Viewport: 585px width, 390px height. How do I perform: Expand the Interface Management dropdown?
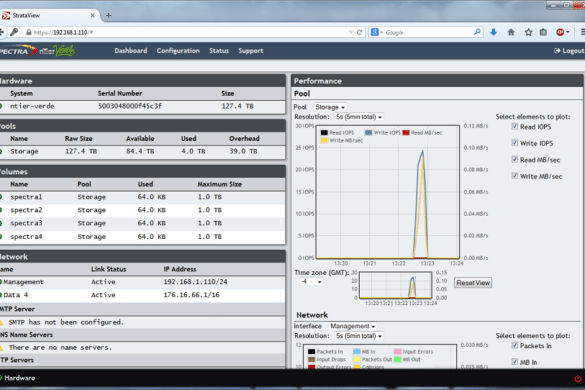[352, 326]
